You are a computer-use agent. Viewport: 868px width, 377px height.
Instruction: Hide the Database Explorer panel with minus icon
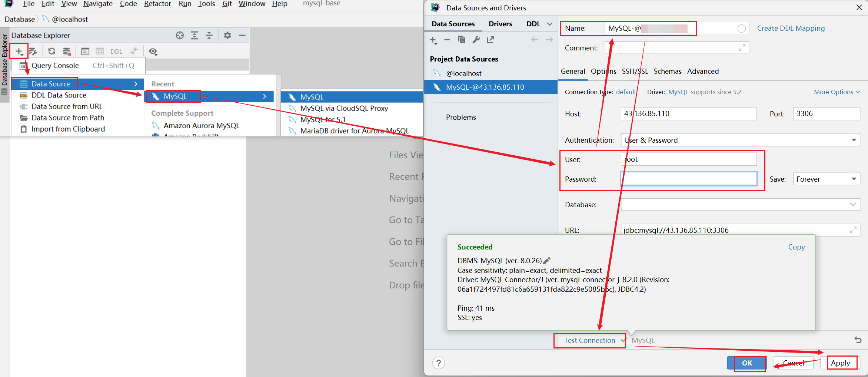[242, 35]
